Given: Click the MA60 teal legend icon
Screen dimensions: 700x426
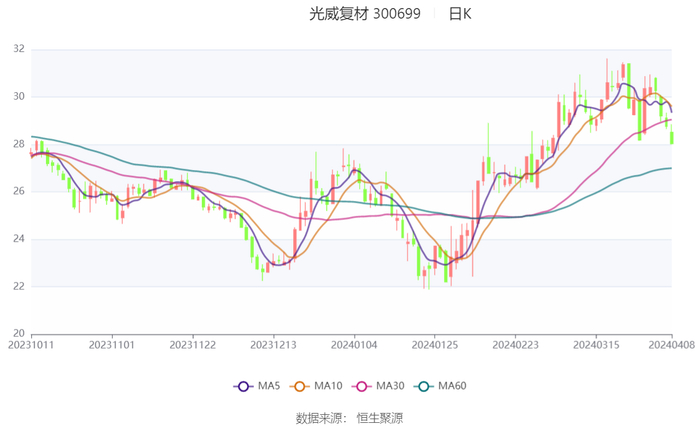Looking at the screenshot, I should pyautogui.click(x=424, y=386).
